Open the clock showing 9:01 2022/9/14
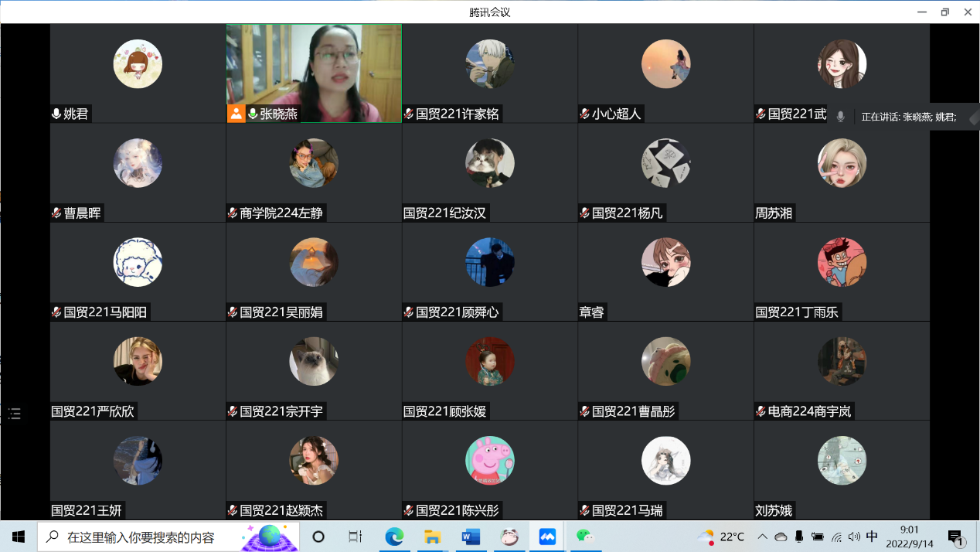This screenshot has width=980, height=552. [910, 537]
